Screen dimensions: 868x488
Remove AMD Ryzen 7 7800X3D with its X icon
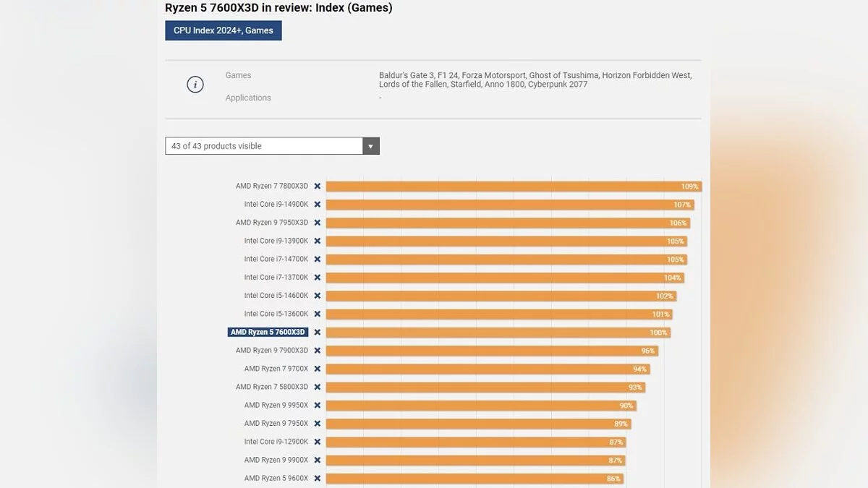click(317, 187)
